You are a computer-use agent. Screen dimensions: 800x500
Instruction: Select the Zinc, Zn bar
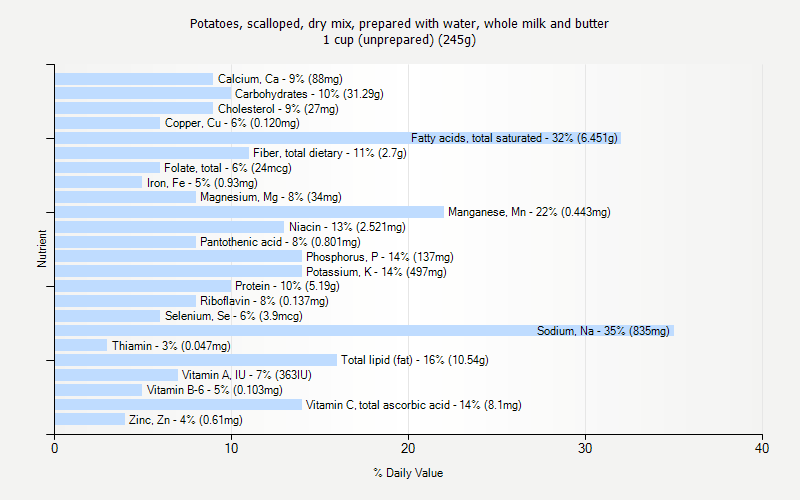pos(90,420)
